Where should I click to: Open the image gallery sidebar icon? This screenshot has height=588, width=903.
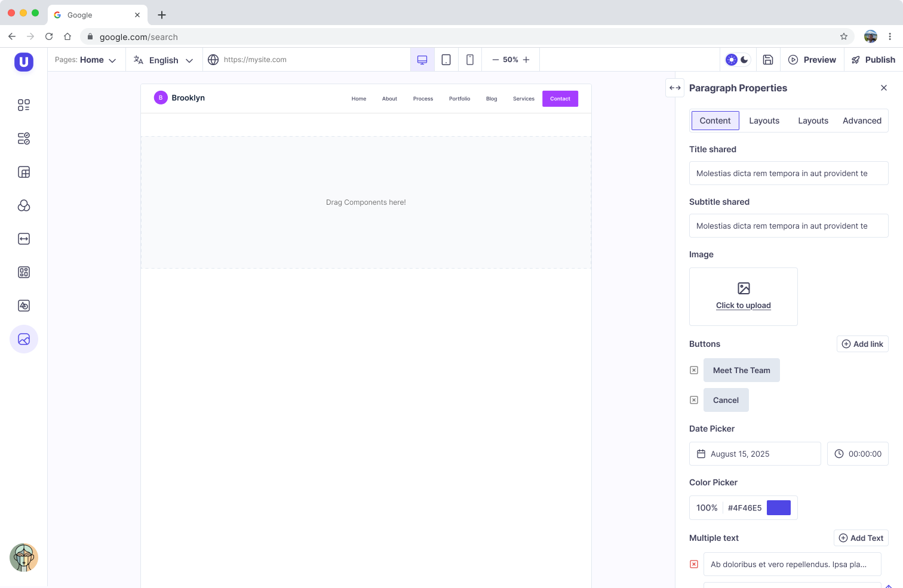(x=24, y=339)
